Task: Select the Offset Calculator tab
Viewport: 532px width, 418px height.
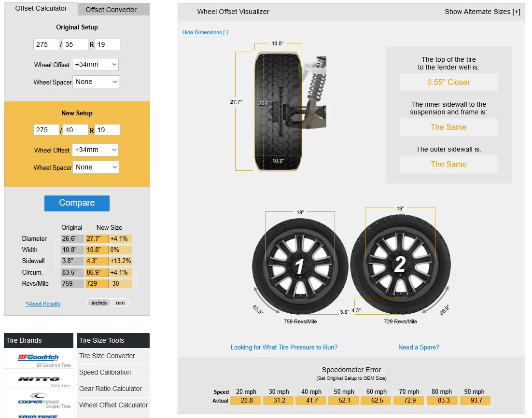Action: tap(41, 9)
